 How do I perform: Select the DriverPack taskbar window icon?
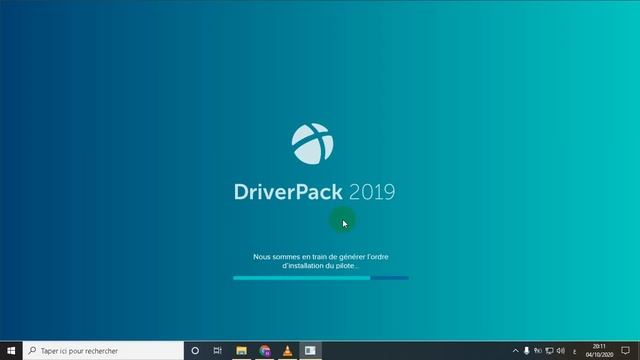pos(310,351)
